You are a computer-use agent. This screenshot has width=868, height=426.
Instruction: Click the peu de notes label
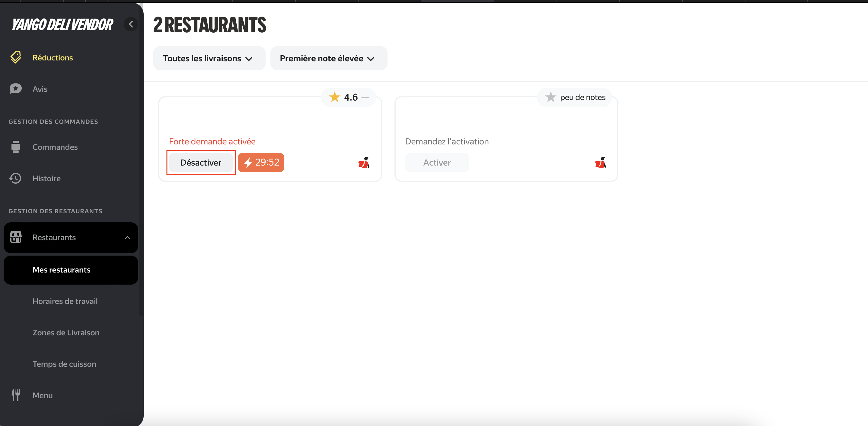[582, 97]
